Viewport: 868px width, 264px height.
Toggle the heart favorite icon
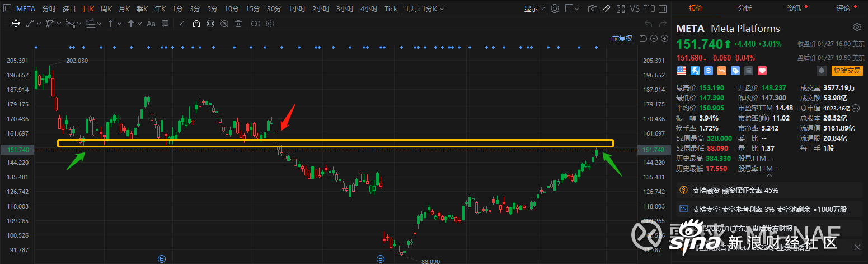(762, 71)
